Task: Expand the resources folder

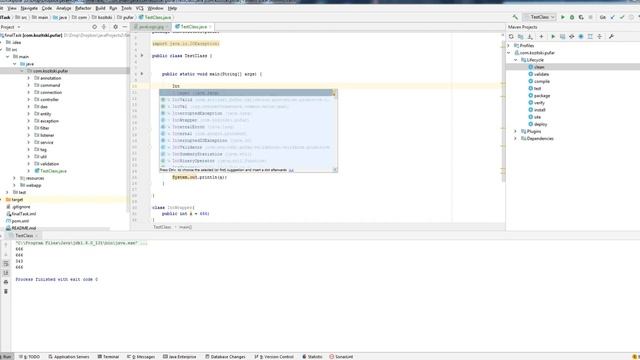Action: point(14,178)
